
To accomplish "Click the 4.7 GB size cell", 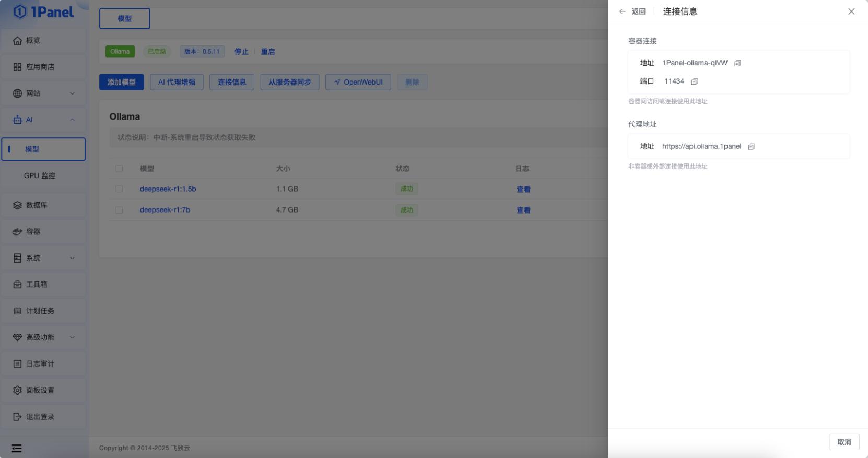I will pos(287,210).
